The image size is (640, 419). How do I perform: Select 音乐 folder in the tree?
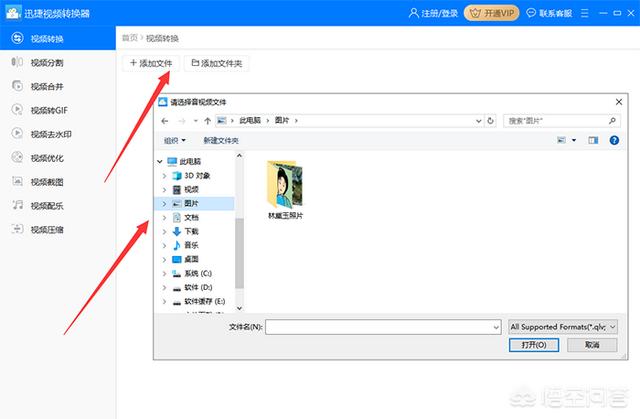tap(191, 245)
